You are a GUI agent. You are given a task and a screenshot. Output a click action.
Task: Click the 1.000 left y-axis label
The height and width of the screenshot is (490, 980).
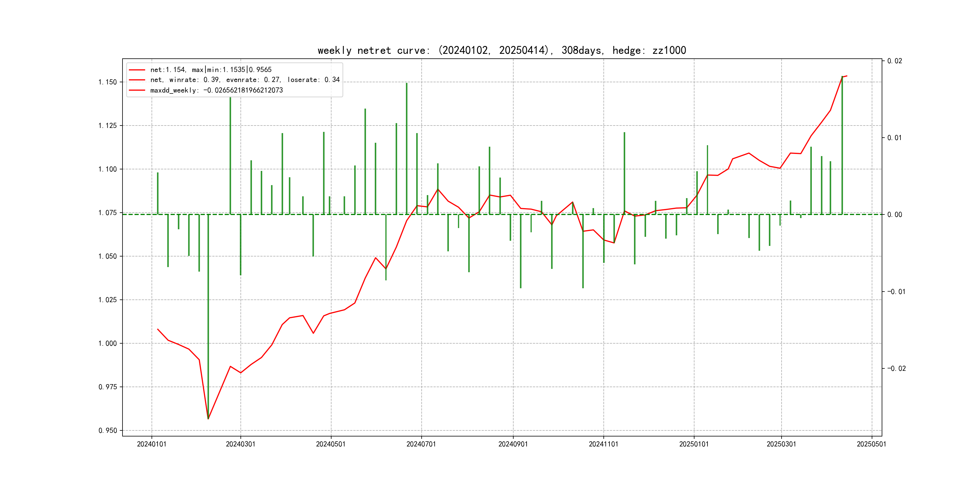[x=108, y=344]
